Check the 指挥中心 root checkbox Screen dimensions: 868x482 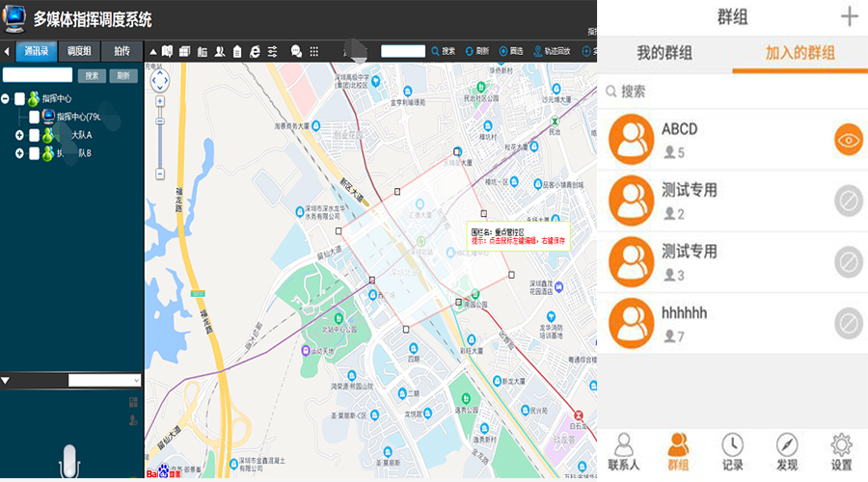coord(19,98)
